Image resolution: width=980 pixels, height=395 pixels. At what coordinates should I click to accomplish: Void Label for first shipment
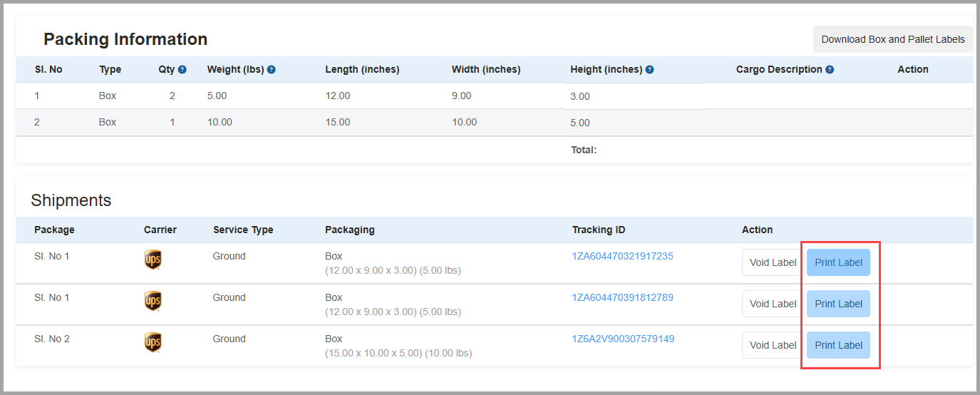click(773, 262)
